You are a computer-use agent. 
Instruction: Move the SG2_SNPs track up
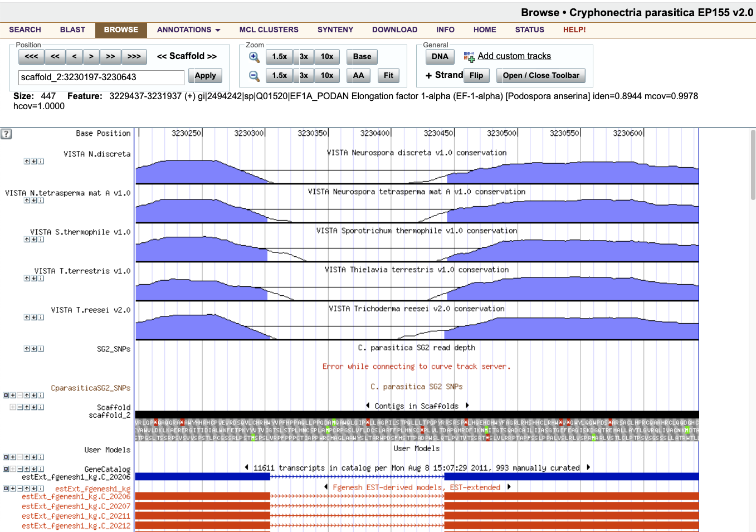click(x=27, y=349)
